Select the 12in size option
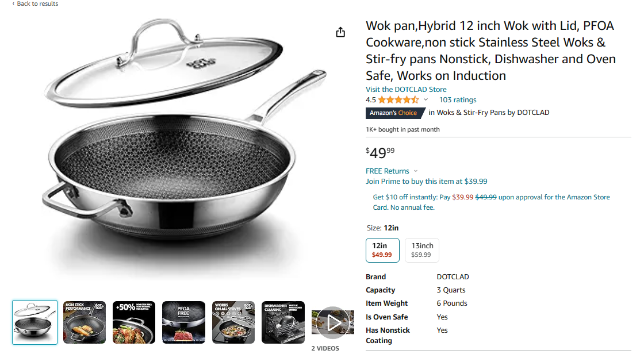644x354 pixels. pos(382,250)
